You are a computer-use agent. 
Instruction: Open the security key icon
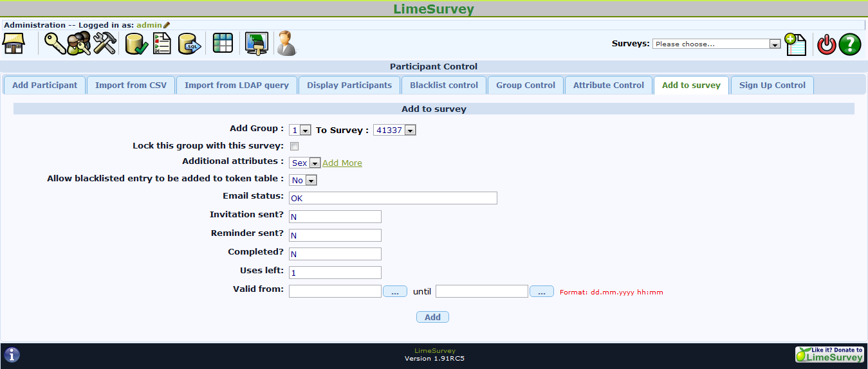54,44
